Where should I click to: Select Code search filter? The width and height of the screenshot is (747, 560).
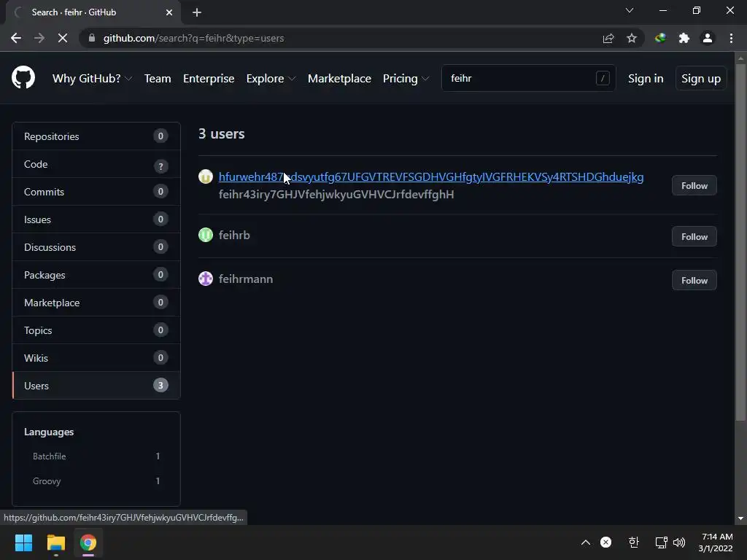96,164
